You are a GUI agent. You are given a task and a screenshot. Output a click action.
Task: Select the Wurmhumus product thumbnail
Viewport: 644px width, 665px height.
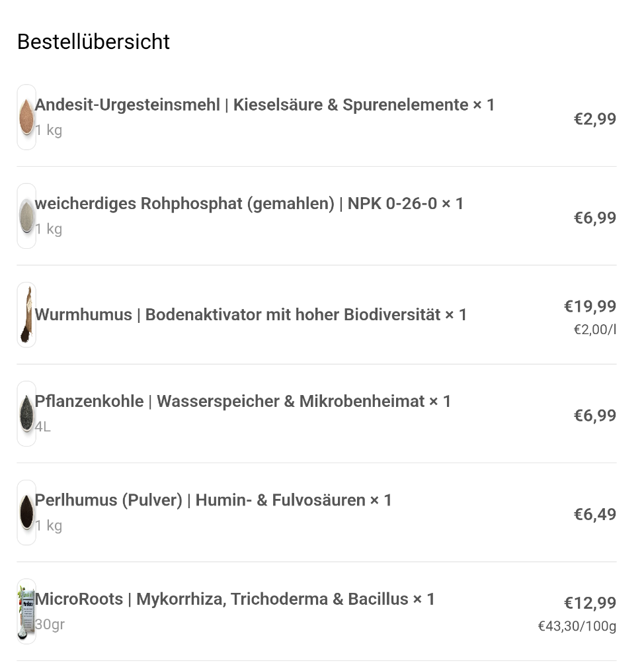pos(26,314)
